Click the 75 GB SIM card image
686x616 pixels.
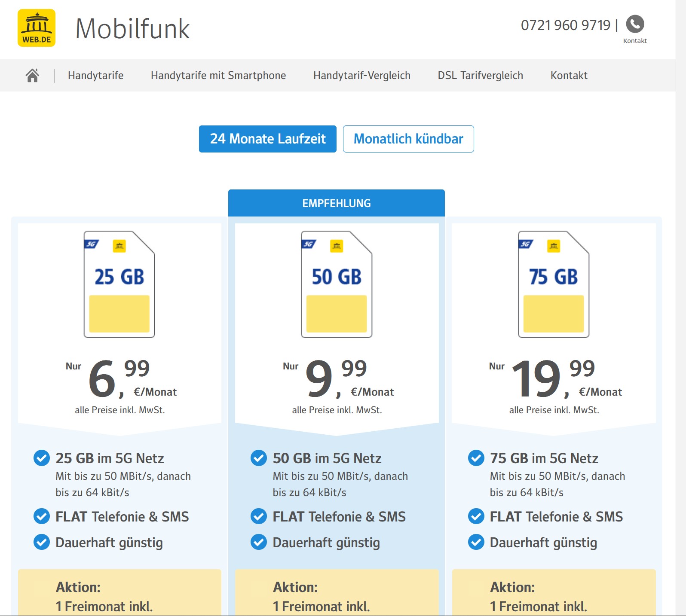pyautogui.click(x=554, y=284)
